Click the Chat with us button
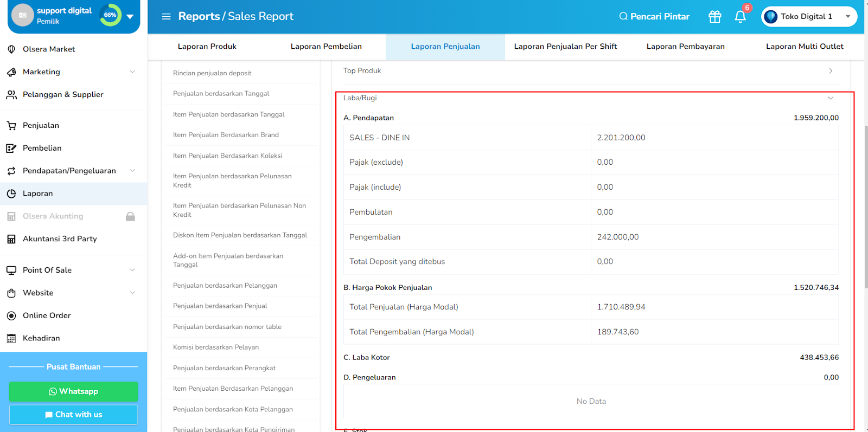This screenshot has height=432, width=868. (73, 415)
